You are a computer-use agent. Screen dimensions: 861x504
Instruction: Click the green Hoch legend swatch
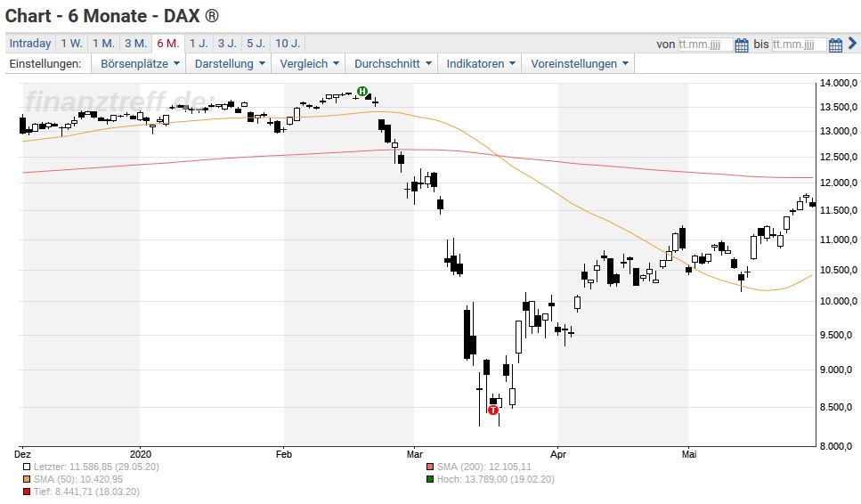(430, 480)
